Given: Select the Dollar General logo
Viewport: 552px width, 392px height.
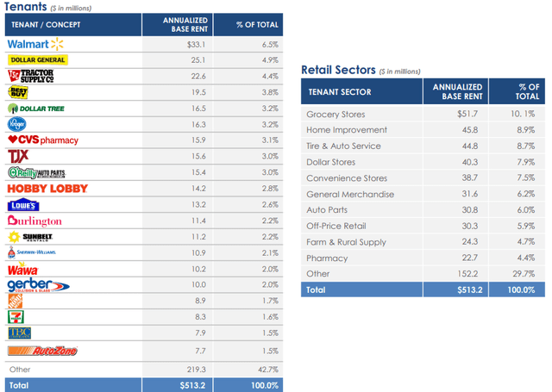Looking at the screenshot, I should click(38, 60).
